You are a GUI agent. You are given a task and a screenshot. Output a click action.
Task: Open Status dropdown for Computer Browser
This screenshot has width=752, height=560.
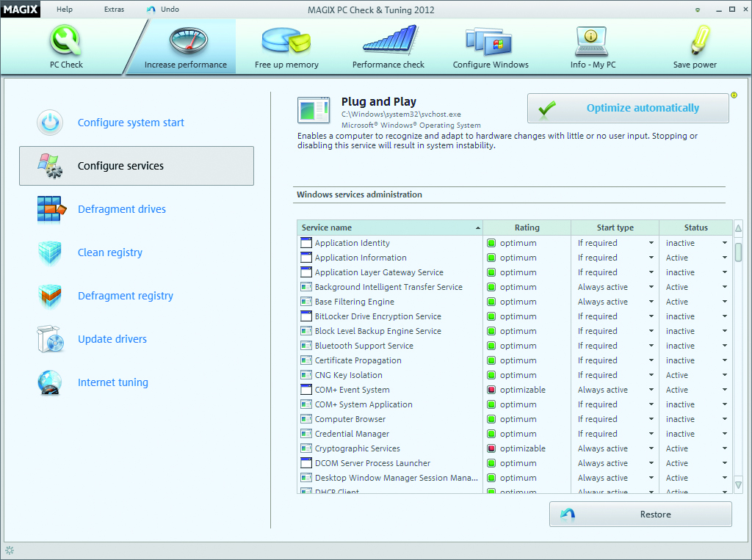(725, 419)
